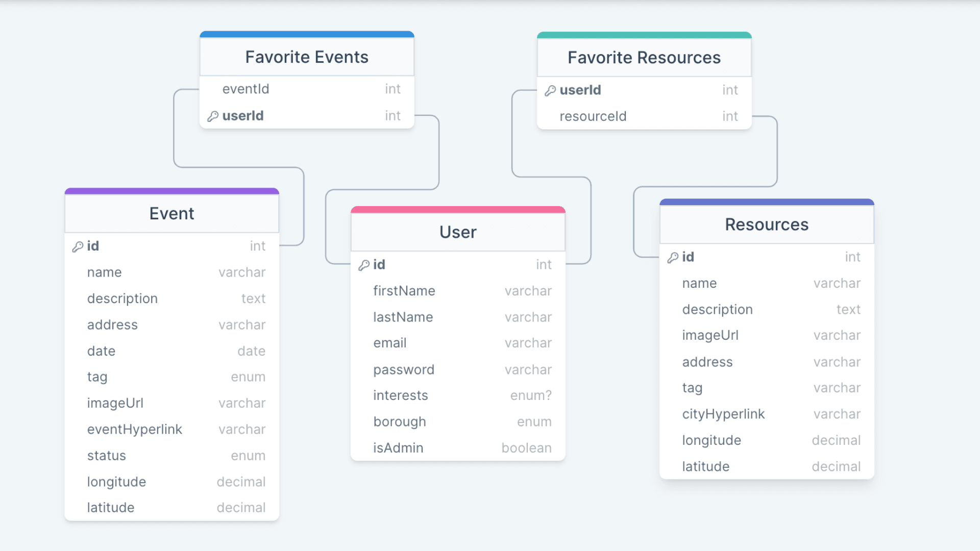Click the varchar type of eventHyperlink field
The width and height of the screenshot is (980, 551).
pyautogui.click(x=242, y=430)
